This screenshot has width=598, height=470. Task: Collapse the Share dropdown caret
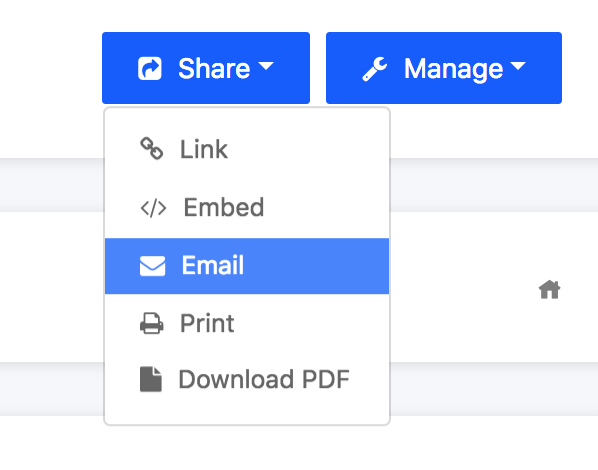(266, 66)
